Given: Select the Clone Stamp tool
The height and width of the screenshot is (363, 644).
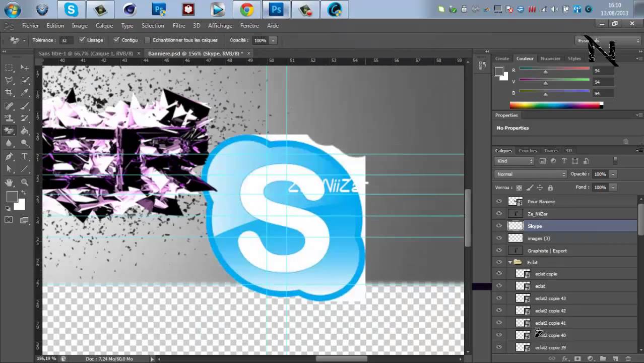Looking at the screenshot, I should pyautogui.click(x=9, y=118).
